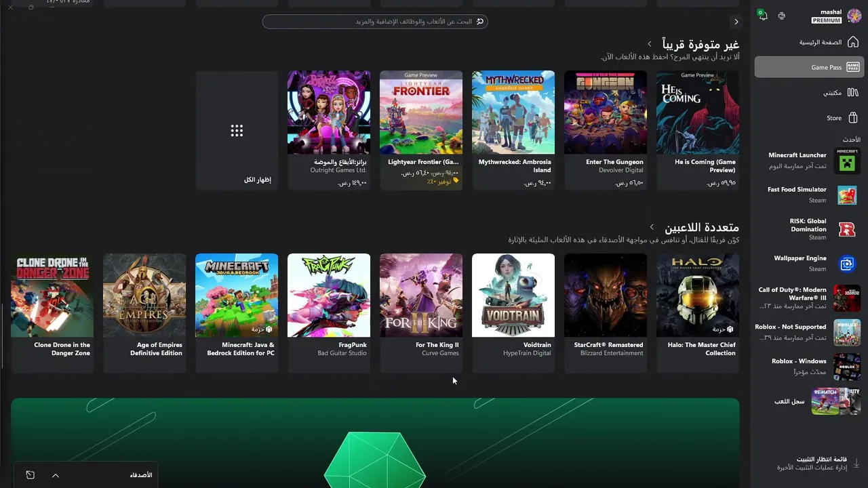This screenshot has height=488, width=868.
Task: Open the installation queue download icon
Action: coord(856,464)
